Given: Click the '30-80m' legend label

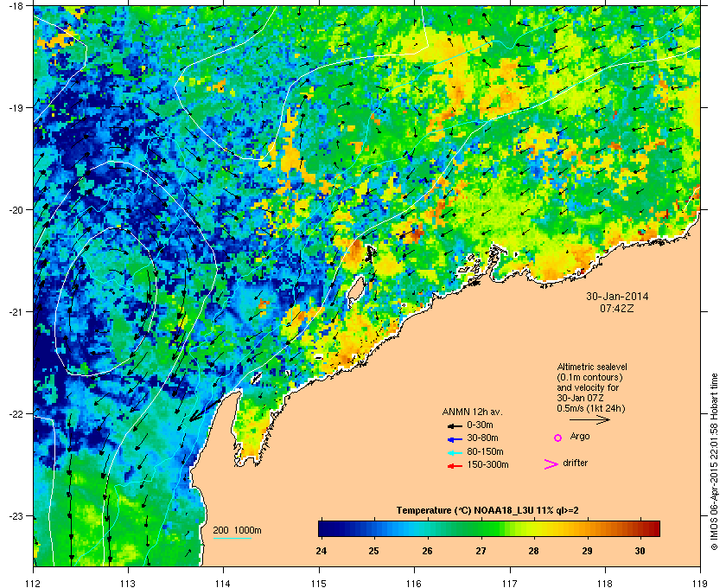Looking at the screenshot, I should [482, 438].
